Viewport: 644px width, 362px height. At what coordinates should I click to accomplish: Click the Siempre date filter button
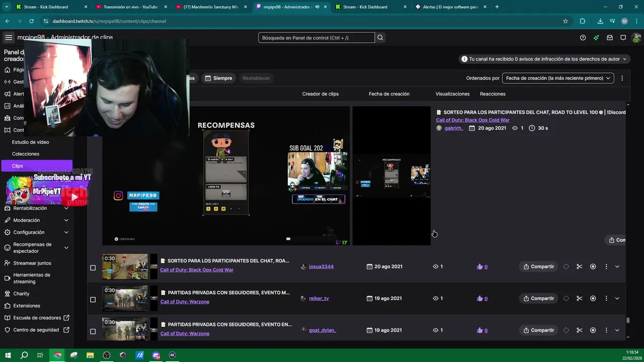pyautogui.click(x=219, y=78)
